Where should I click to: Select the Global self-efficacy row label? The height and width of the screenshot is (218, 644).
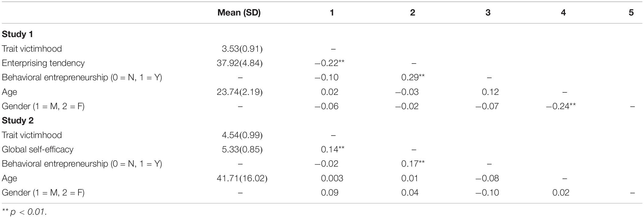(x=38, y=150)
